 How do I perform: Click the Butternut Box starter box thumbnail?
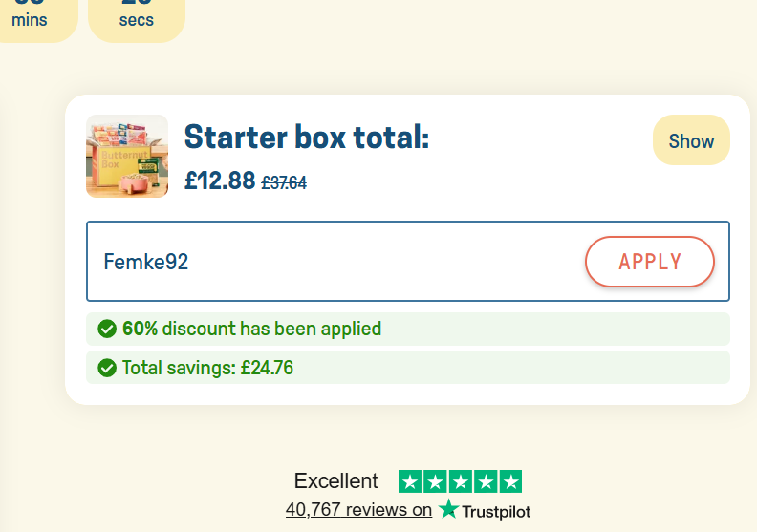(127, 157)
